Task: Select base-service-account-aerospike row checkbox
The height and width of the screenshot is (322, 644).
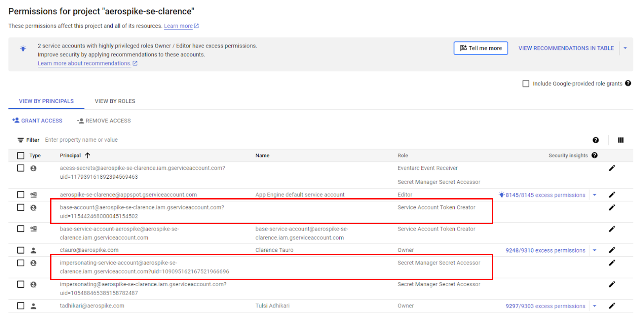Action: click(x=21, y=229)
